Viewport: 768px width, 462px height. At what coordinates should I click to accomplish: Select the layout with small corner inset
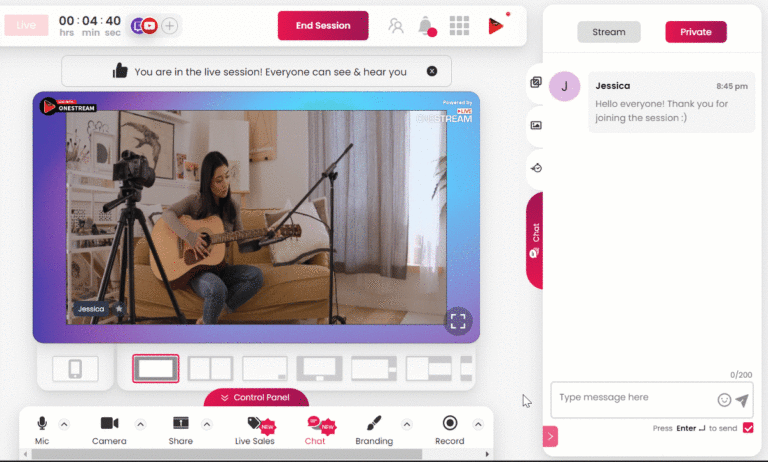[264, 368]
